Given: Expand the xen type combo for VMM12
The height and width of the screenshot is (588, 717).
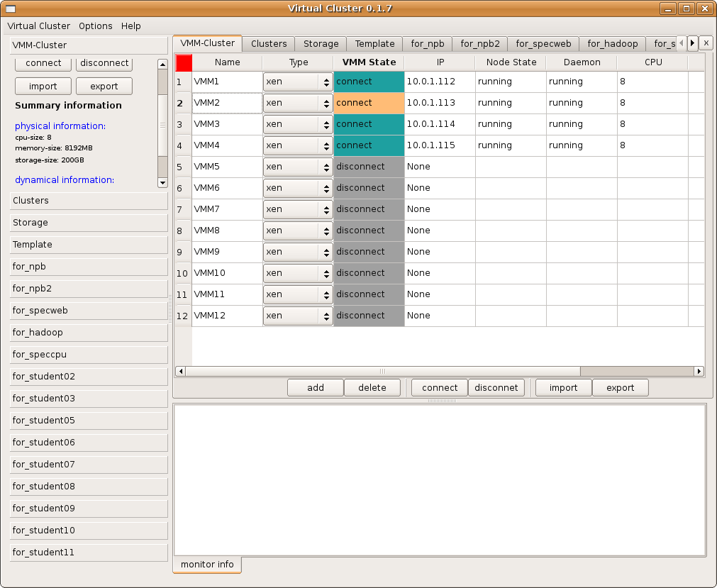Looking at the screenshot, I should point(298,316).
